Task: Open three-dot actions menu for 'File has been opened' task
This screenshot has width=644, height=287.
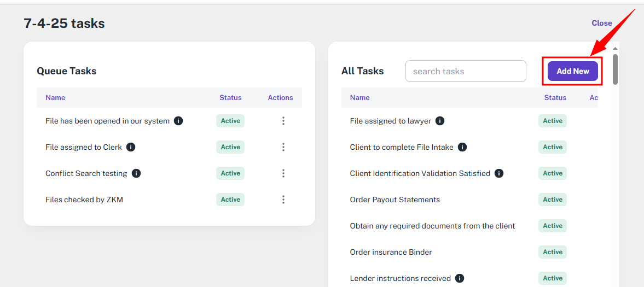Action: click(283, 121)
